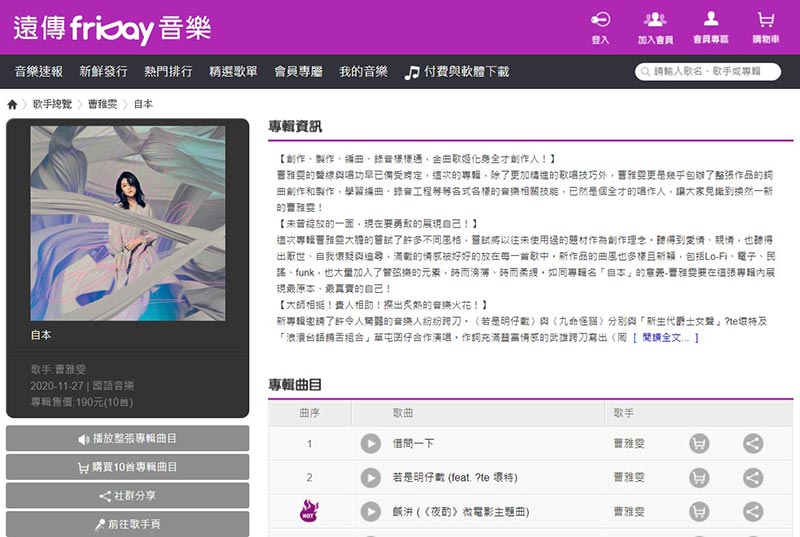Click the HOT flame icon
This screenshot has height=537, width=800.
pos(309,510)
